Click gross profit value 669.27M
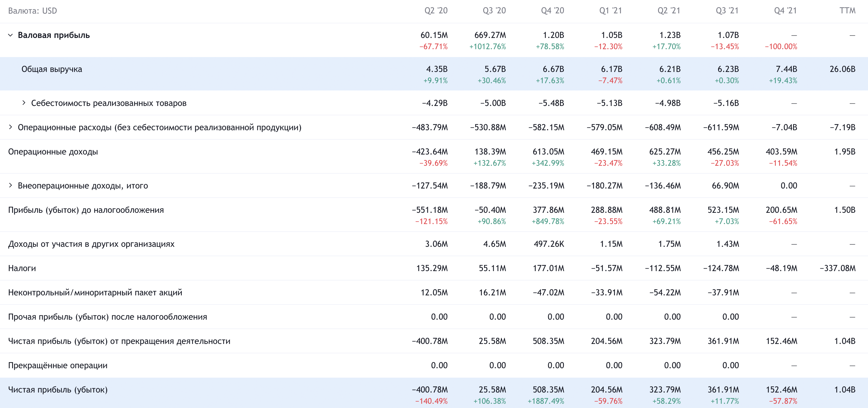The height and width of the screenshot is (408, 868). (x=490, y=35)
